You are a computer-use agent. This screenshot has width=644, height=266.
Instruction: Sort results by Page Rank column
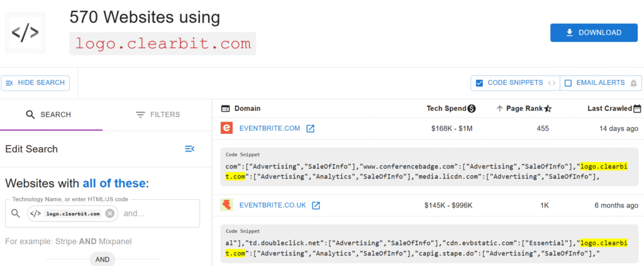pos(523,109)
